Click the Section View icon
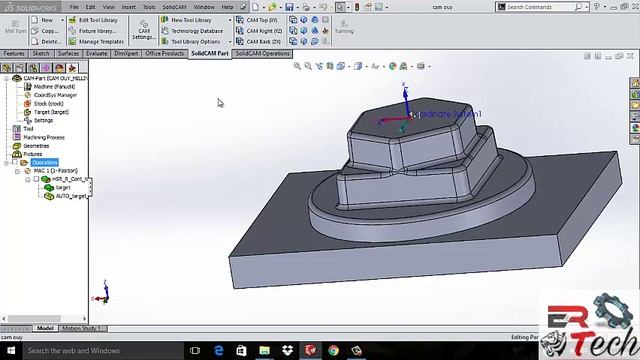Image resolution: width=640 pixels, height=360 pixels. coord(330,66)
